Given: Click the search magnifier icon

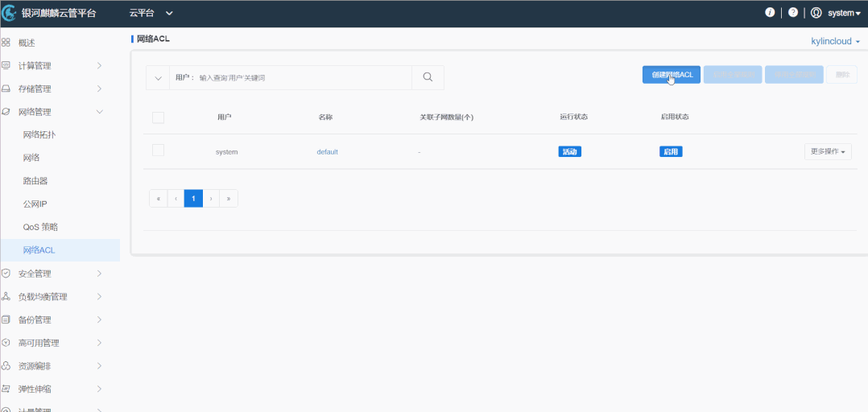Looking at the screenshot, I should coord(428,77).
